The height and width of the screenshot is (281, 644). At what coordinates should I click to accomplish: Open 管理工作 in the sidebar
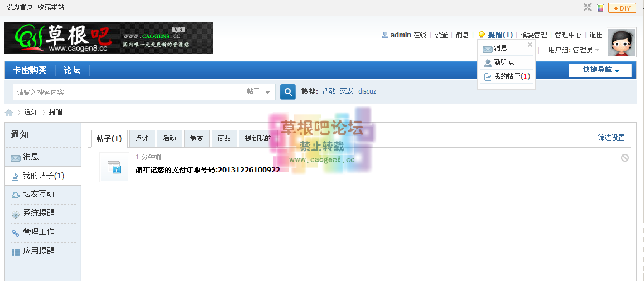[x=39, y=232]
